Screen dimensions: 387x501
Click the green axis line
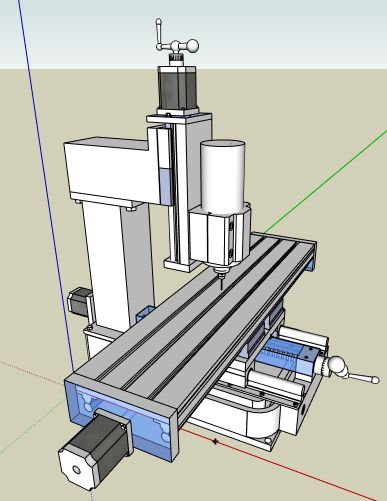pyautogui.click(x=325, y=182)
